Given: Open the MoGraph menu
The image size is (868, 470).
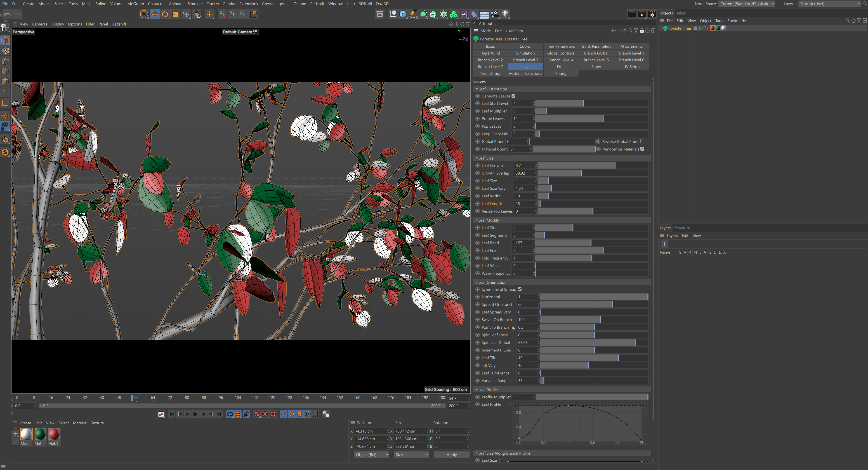Looking at the screenshot, I should click(135, 4).
